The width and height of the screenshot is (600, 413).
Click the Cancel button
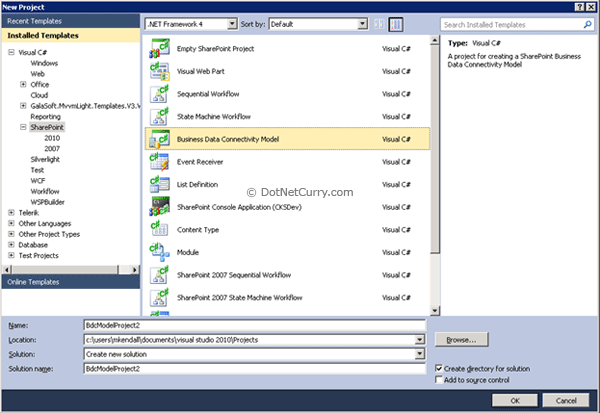point(566,400)
